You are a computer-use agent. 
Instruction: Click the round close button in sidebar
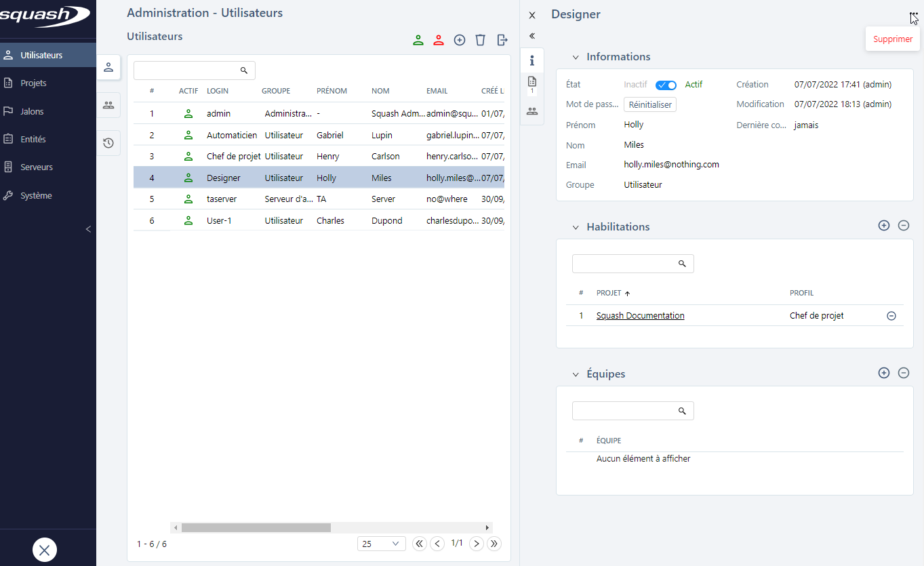tap(45, 550)
